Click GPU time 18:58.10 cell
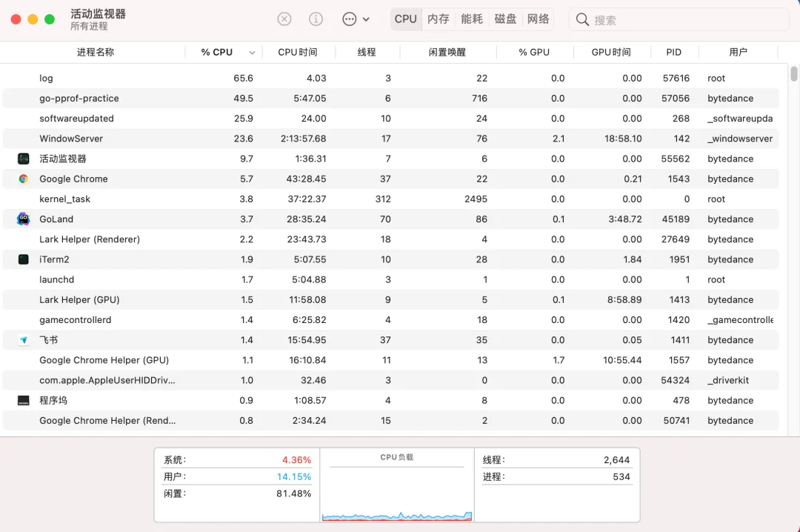Screen dimensions: 800x532 (x=623, y=139)
